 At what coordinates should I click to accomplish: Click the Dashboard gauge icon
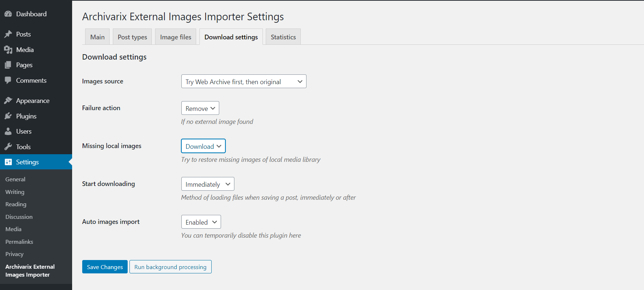pos(8,14)
